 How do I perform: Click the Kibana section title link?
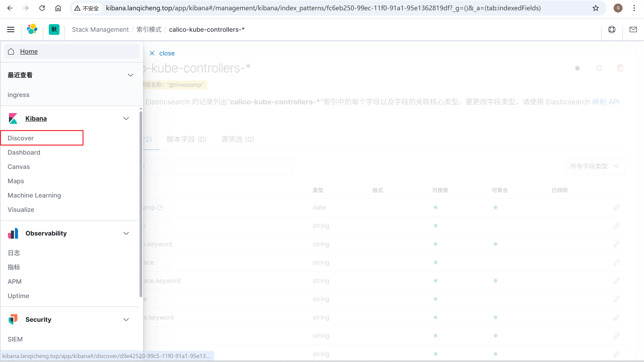pyautogui.click(x=36, y=118)
